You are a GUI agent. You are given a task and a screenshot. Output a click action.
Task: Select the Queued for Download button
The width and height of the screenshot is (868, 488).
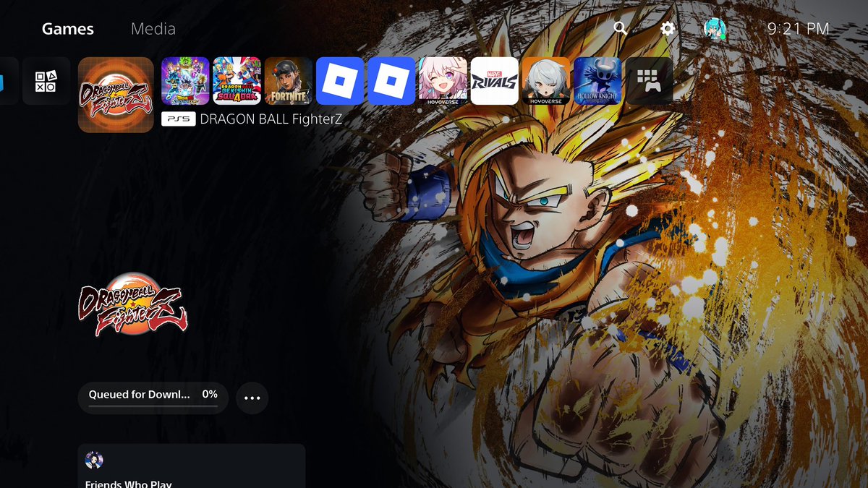click(153, 398)
